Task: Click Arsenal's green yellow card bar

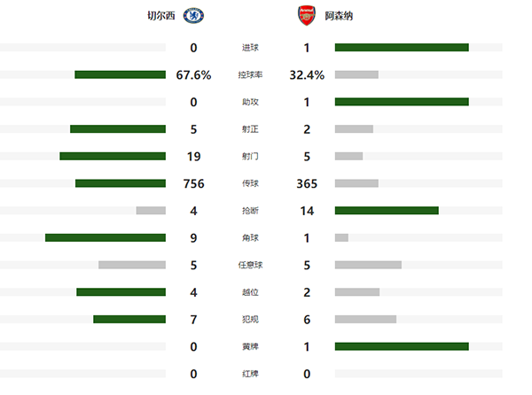Action: tap(402, 346)
